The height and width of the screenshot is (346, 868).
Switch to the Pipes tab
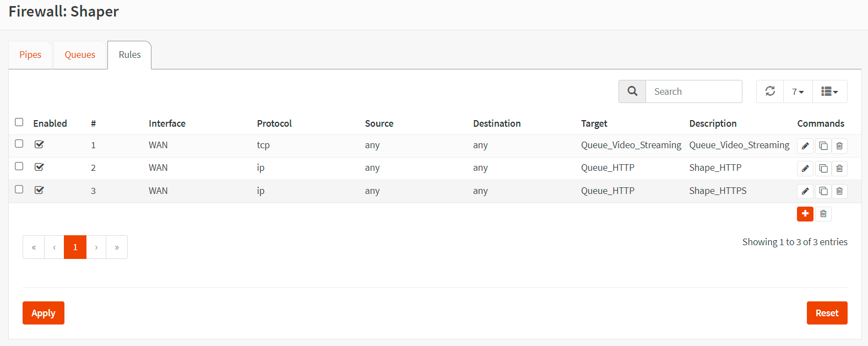[x=30, y=55]
